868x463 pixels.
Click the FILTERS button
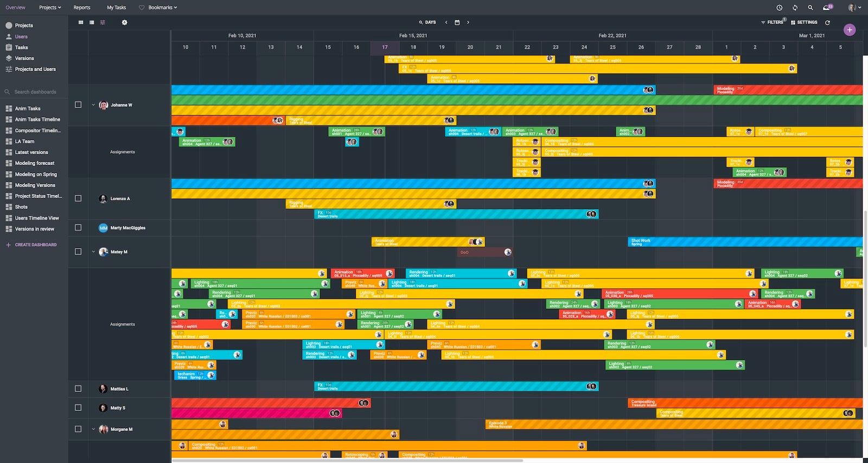[x=772, y=22]
